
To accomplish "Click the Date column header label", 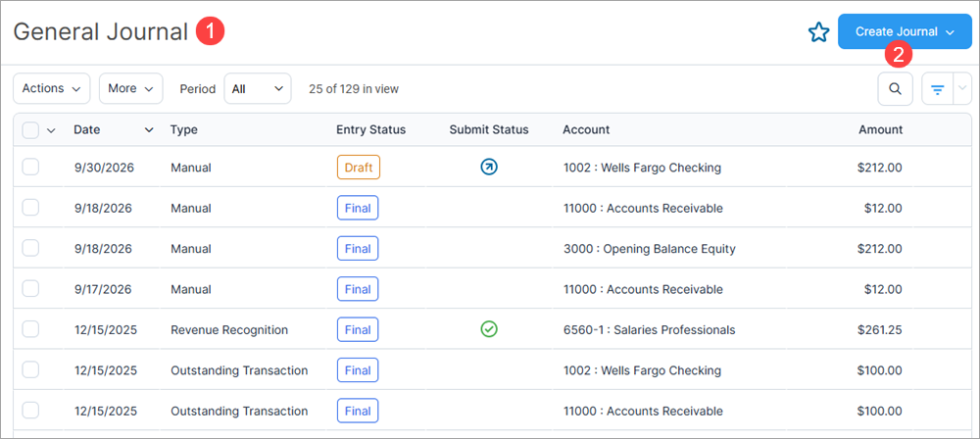I will pyautogui.click(x=87, y=130).
